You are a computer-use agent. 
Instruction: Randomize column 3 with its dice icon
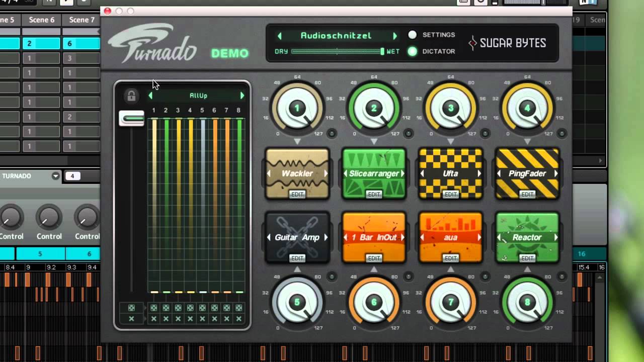tap(178, 308)
